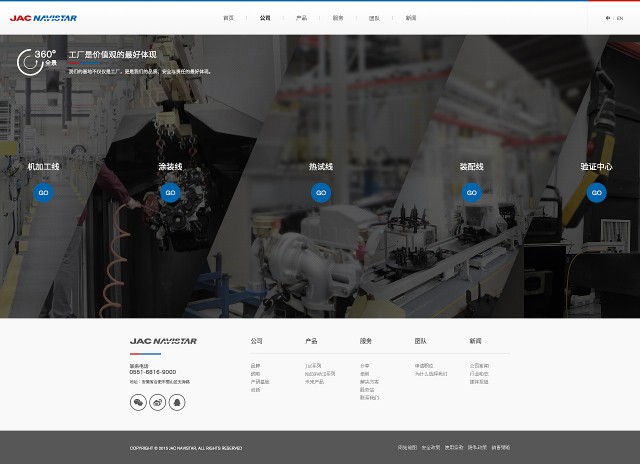The width and height of the screenshot is (640, 464).
Task: Open 解决方案 link in footer 服务 column
Action: pyautogui.click(x=369, y=382)
